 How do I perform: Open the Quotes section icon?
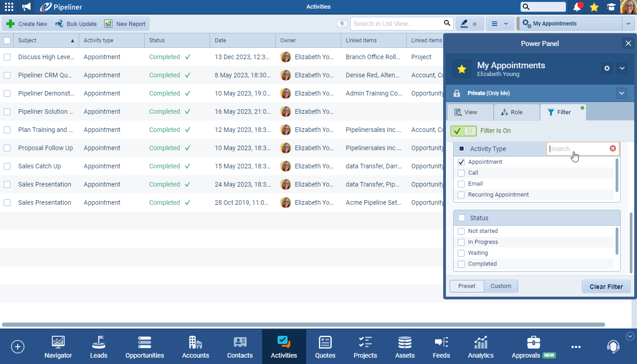[x=325, y=342]
